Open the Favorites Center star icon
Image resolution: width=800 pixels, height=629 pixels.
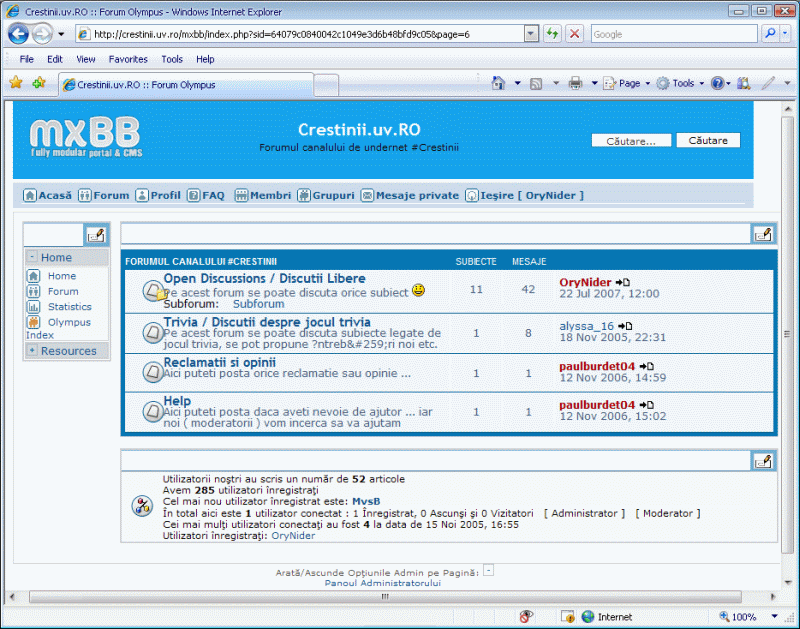pos(16,84)
